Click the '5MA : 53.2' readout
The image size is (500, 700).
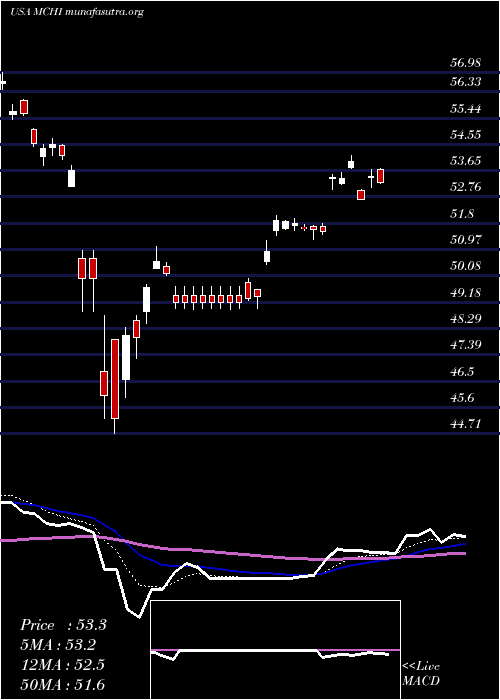tap(59, 645)
